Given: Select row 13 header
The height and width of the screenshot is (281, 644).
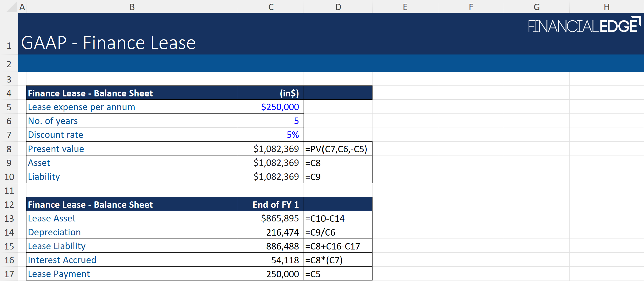Looking at the screenshot, I should pyautogui.click(x=9, y=218).
